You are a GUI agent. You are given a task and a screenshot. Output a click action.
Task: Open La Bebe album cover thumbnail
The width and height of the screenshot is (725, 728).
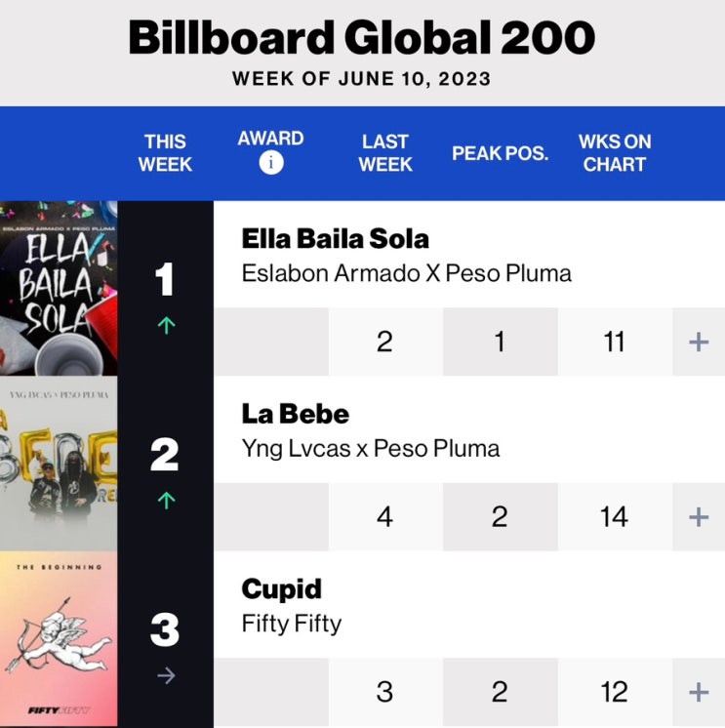(59, 464)
